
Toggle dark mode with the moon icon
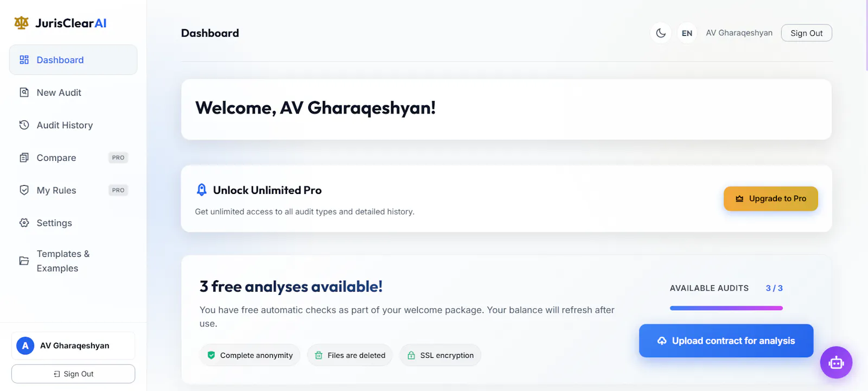coord(661,33)
